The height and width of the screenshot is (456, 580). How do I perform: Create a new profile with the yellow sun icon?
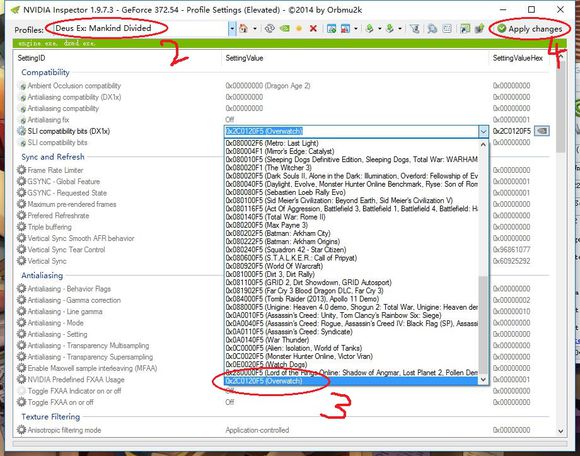click(299, 28)
